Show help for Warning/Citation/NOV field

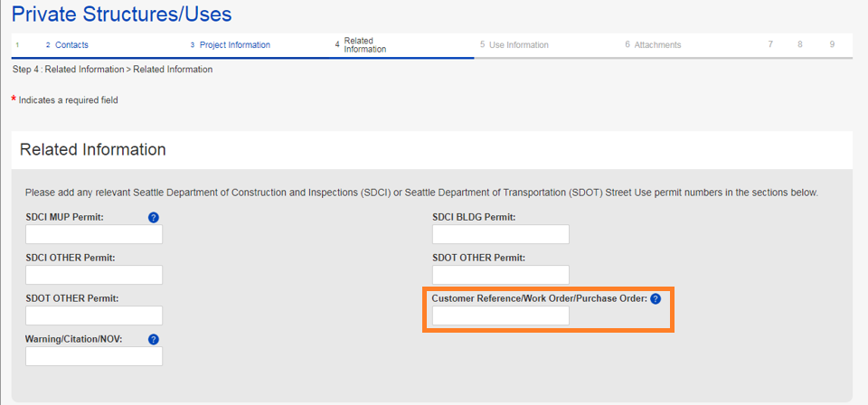tap(154, 340)
